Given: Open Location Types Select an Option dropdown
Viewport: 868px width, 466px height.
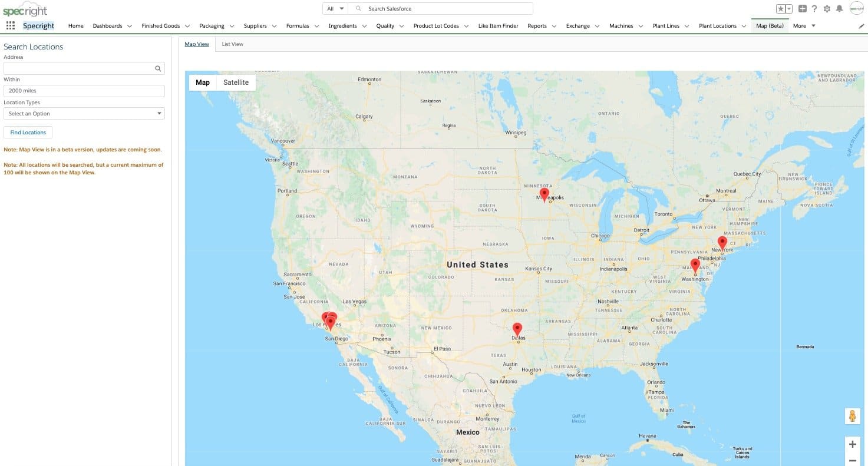Looking at the screenshot, I should pos(84,113).
